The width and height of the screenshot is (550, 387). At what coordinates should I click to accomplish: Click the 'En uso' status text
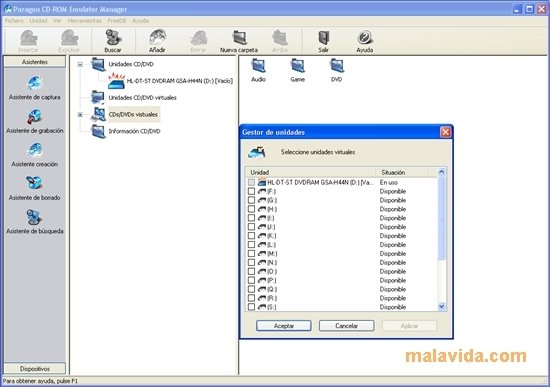(x=389, y=182)
